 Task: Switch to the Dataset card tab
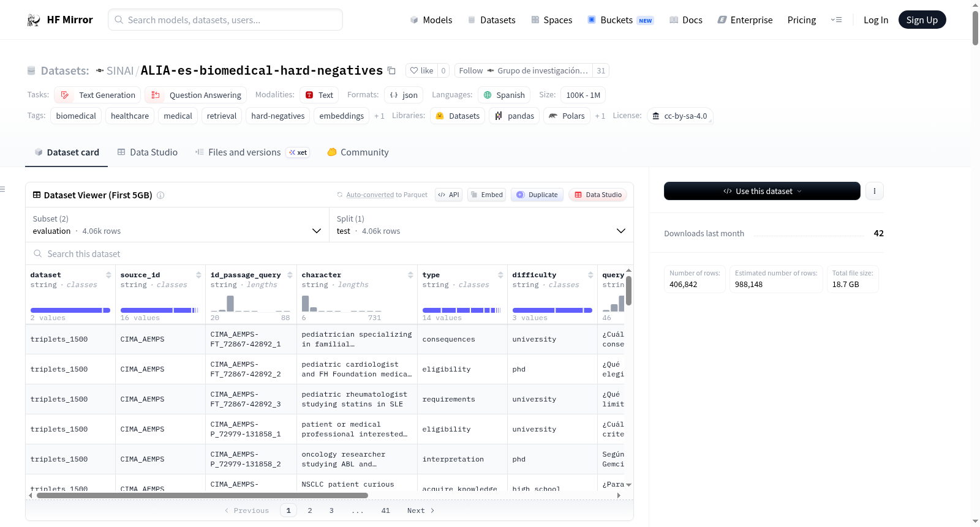(x=66, y=152)
